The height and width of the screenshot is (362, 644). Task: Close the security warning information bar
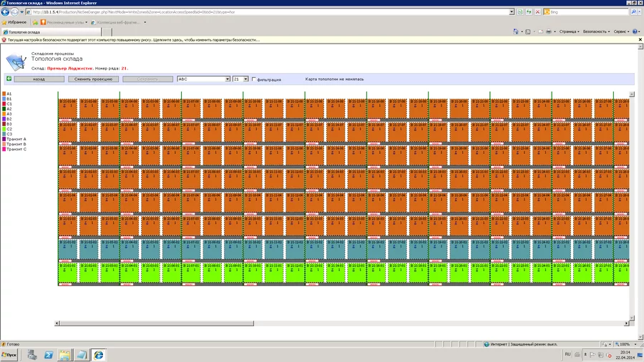[x=640, y=40]
